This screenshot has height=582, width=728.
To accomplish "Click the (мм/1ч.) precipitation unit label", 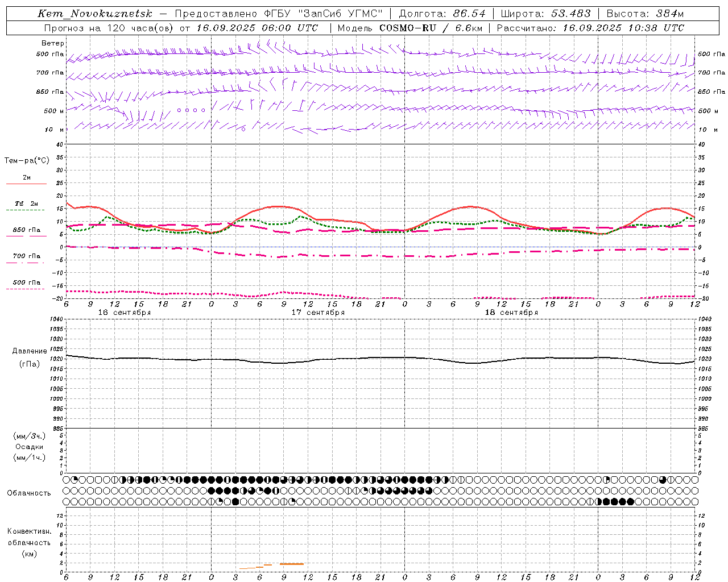I will pyautogui.click(x=30, y=458).
